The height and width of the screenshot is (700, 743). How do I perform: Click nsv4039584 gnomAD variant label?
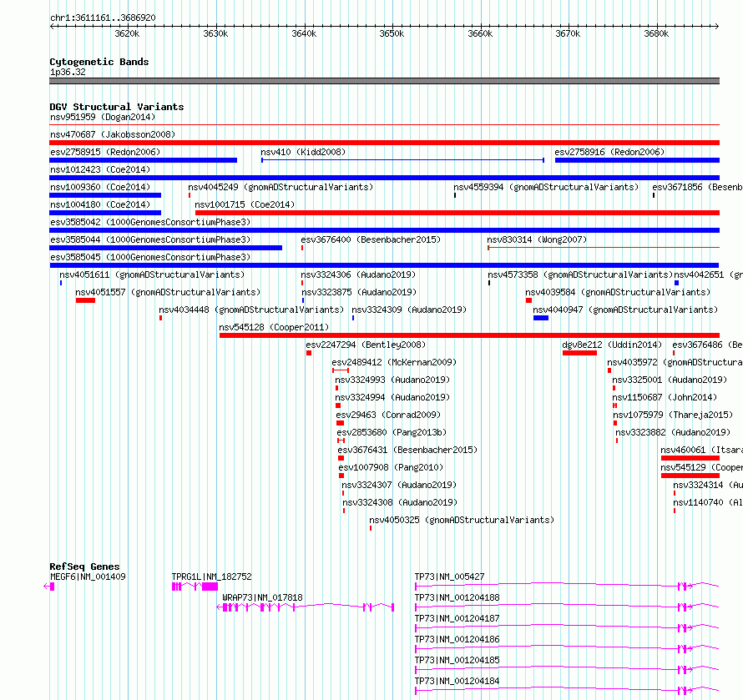tap(618, 292)
